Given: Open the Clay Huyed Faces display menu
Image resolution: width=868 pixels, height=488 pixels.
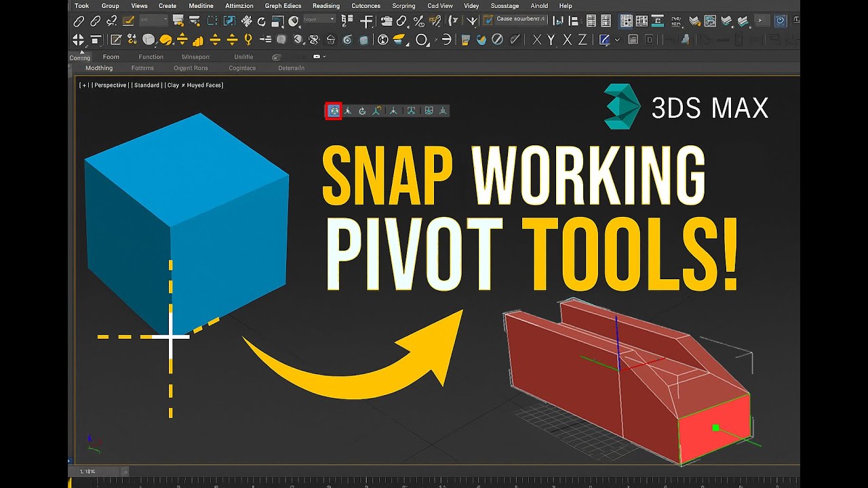Looking at the screenshot, I should coord(195,85).
